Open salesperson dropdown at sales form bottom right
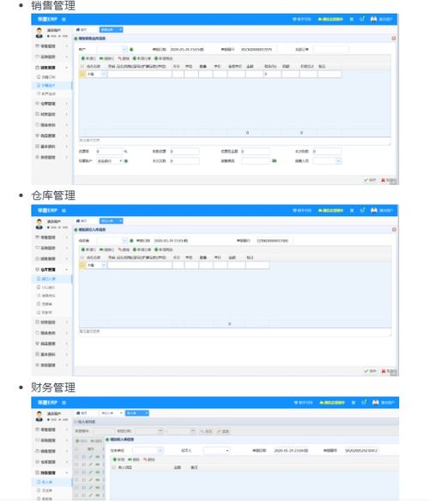 327,161
